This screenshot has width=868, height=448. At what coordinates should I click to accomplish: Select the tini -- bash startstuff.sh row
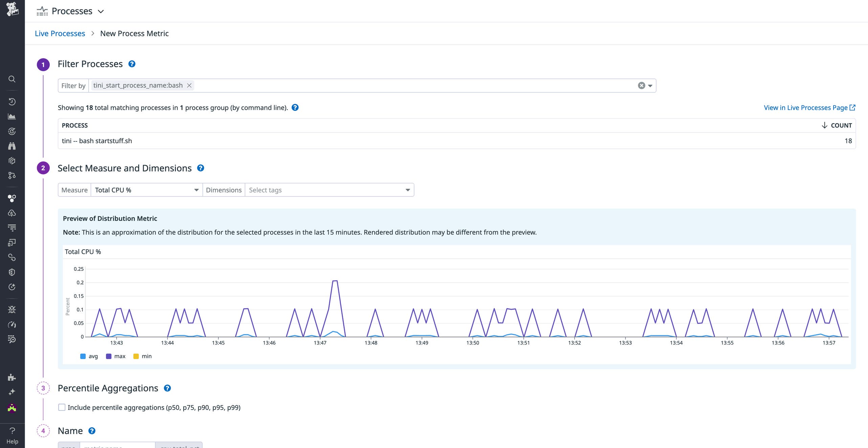pyautogui.click(x=457, y=141)
